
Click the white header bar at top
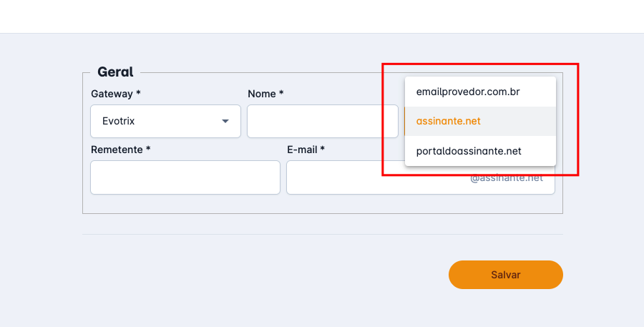322,16
